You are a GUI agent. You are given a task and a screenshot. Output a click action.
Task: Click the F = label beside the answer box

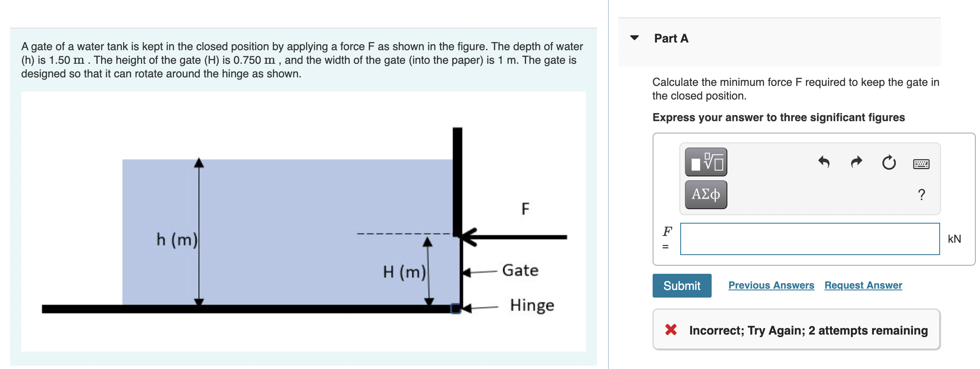(667, 239)
